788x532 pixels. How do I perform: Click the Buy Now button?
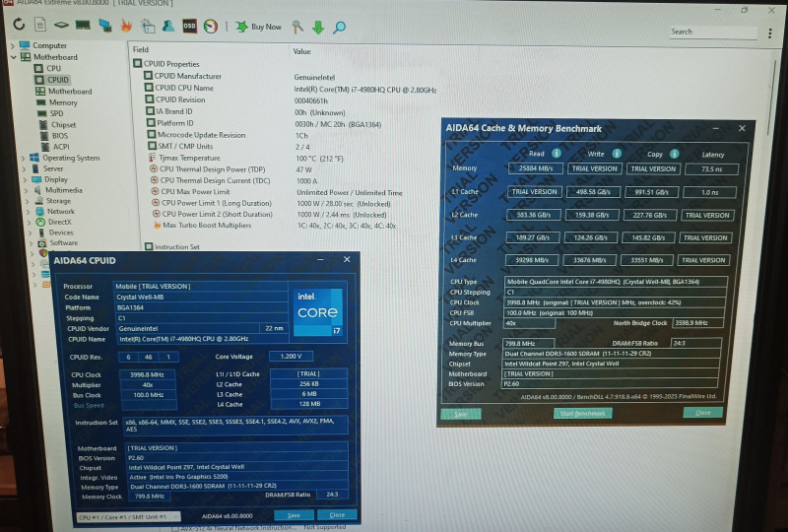click(259, 27)
